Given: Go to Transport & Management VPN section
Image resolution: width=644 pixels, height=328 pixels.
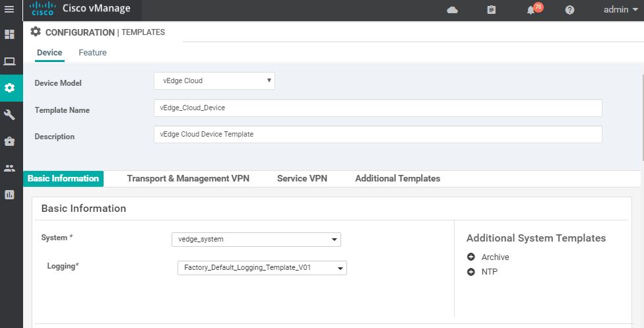Looking at the screenshot, I should click(x=188, y=178).
